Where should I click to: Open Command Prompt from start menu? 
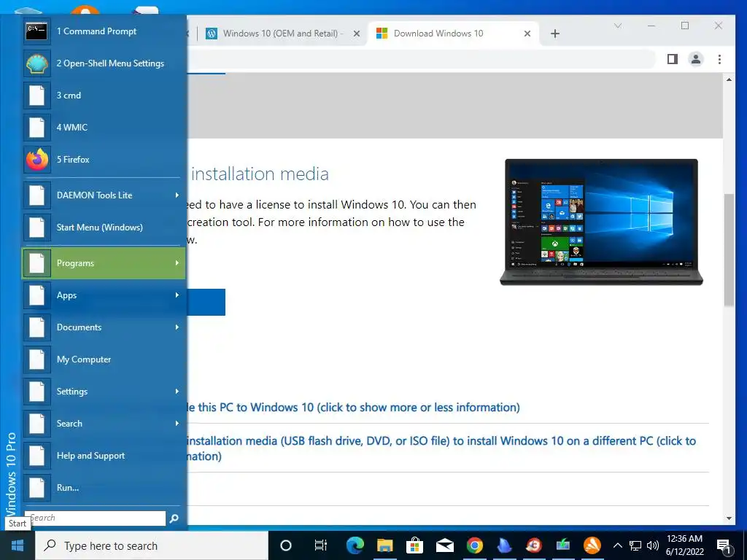[104, 31]
